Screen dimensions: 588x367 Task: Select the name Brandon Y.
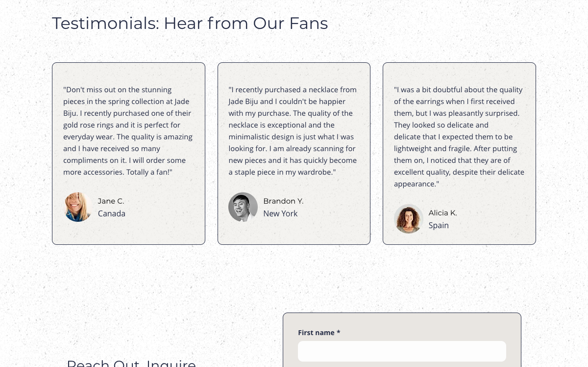(x=283, y=201)
